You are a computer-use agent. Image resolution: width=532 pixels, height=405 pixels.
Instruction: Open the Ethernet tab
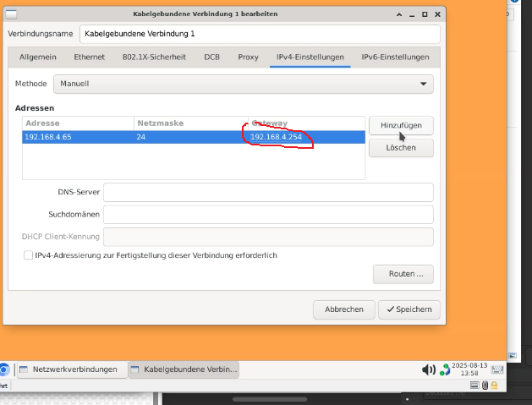[89, 57]
